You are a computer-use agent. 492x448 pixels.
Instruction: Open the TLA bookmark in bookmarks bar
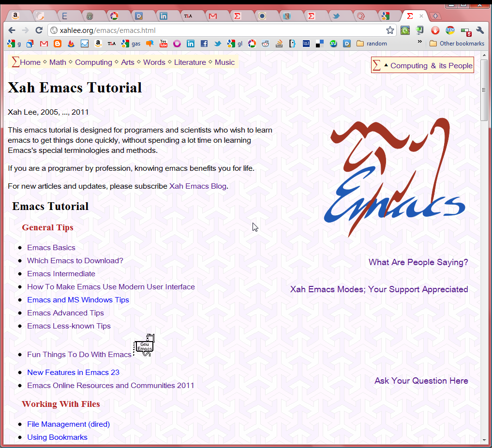point(112,44)
